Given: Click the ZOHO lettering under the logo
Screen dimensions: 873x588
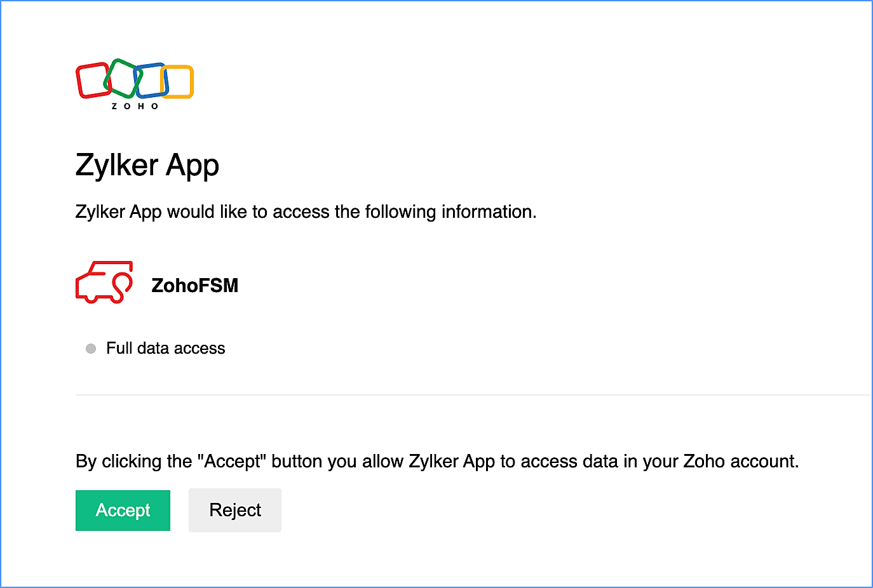Looking at the screenshot, I should click(135, 107).
